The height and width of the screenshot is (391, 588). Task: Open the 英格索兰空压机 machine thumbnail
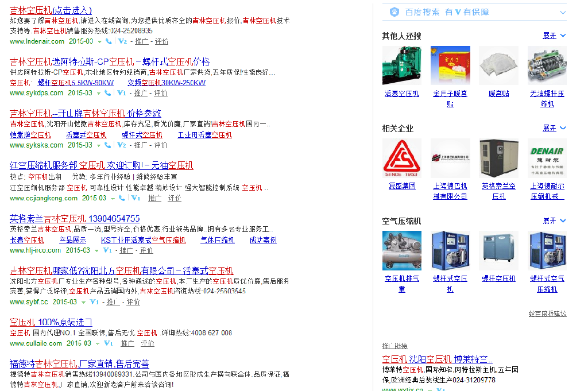[499, 158]
